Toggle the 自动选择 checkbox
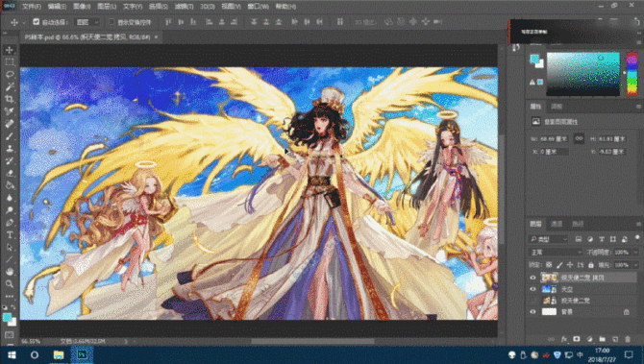644x364 pixels. (x=37, y=22)
